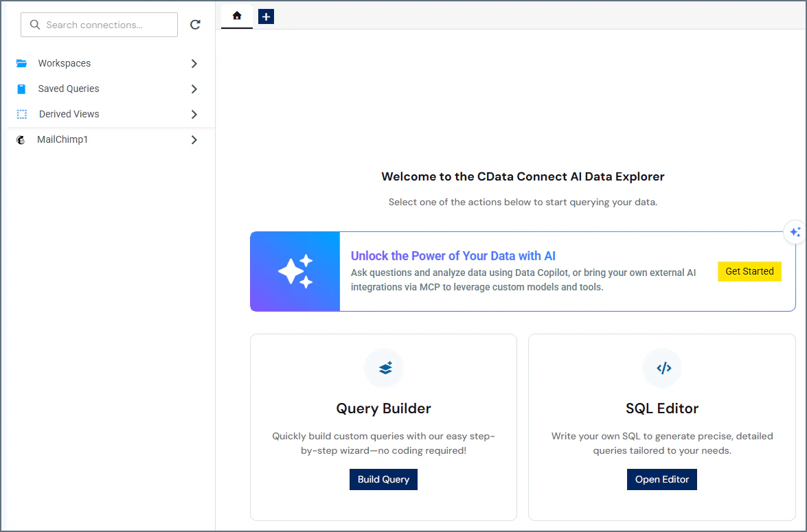Screen dimensions: 807x532
Task: Open Data Copilot via the sparkle icon on right edge
Action: [x=795, y=232]
